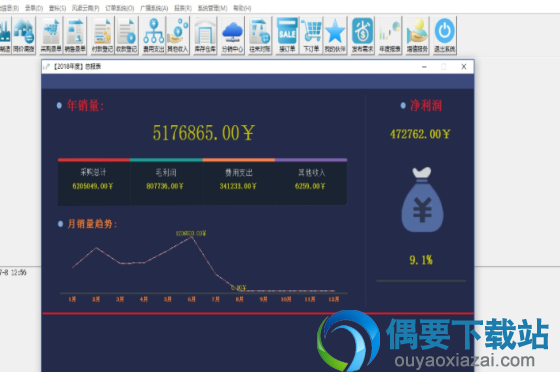
Task: Open 往来对账 reconciliation icon
Action: [260, 35]
